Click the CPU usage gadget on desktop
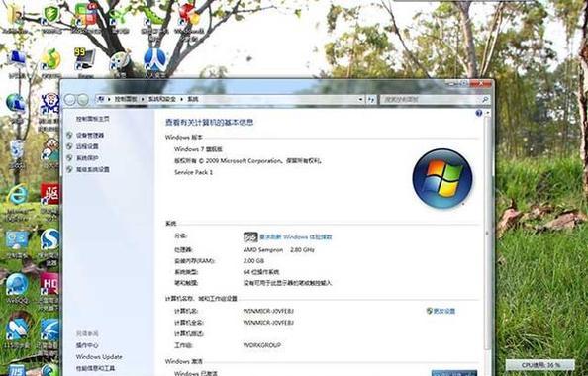This screenshot has width=588, height=376. (540, 365)
